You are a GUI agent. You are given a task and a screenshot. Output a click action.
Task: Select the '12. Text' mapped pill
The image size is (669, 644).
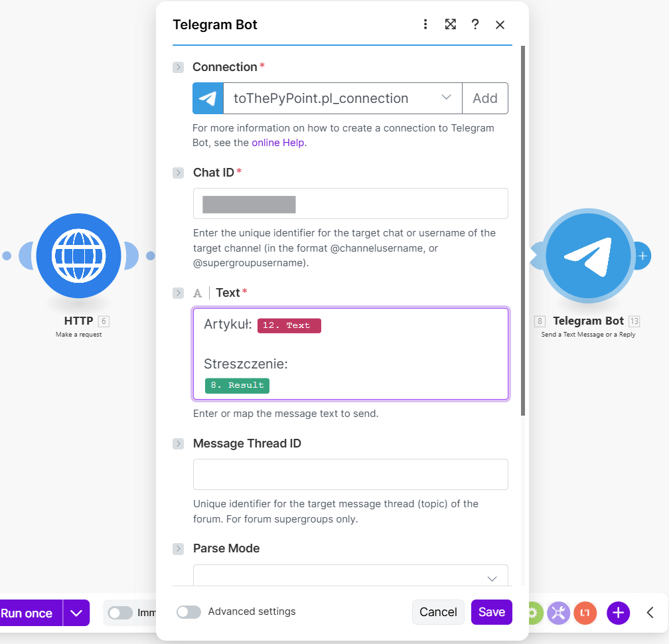pos(289,325)
